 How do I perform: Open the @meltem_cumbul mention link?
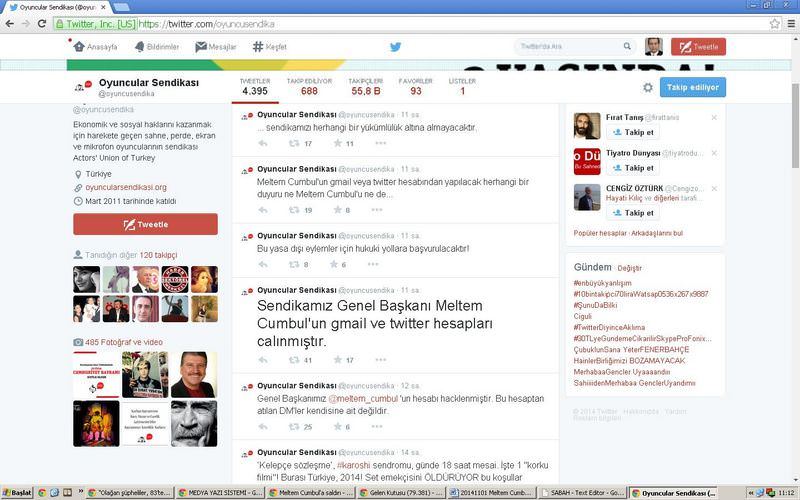click(x=363, y=398)
